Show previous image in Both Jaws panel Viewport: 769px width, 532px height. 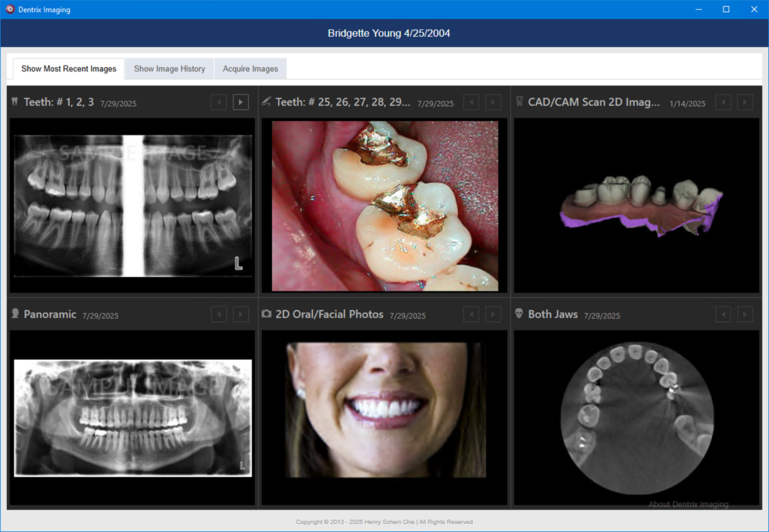pyautogui.click(x=723, y=314)
